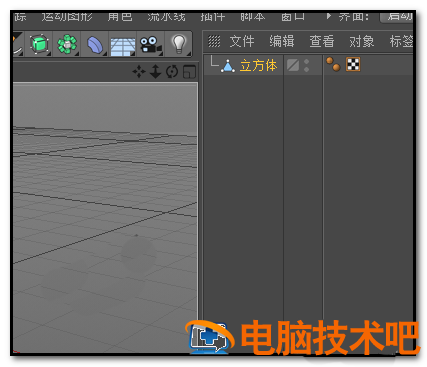Create a camera object

coord(151,45)
